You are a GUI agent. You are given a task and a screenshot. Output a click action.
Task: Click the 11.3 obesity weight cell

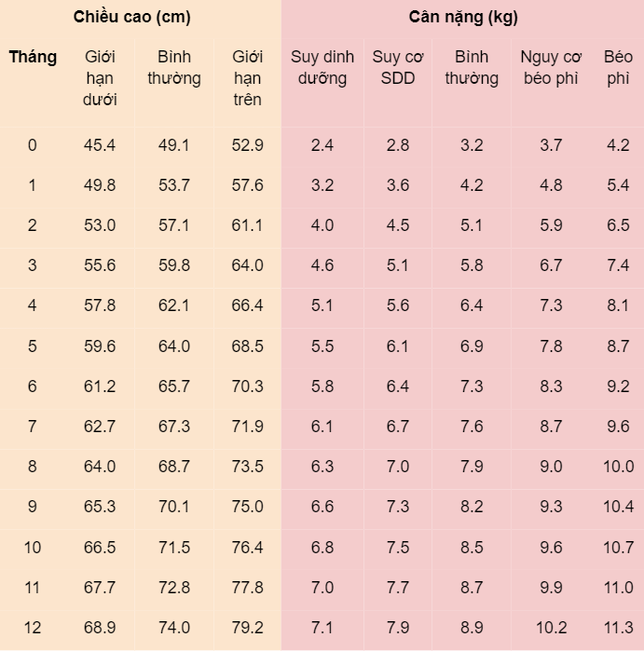click(x=618, y=628)
